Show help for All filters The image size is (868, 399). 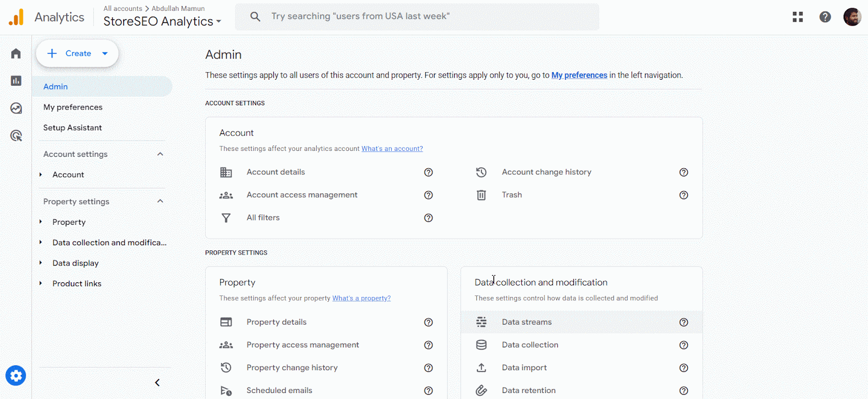tap(429, 218)
